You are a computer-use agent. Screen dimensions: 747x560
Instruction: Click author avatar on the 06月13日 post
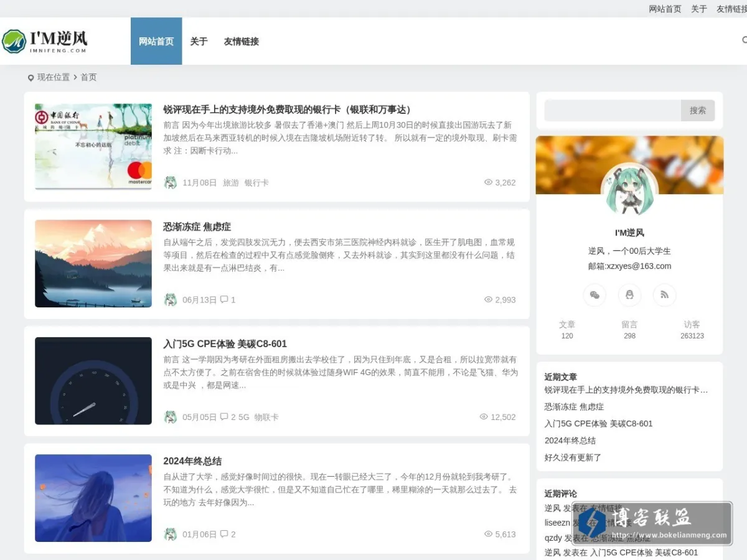tap(170, 300)
